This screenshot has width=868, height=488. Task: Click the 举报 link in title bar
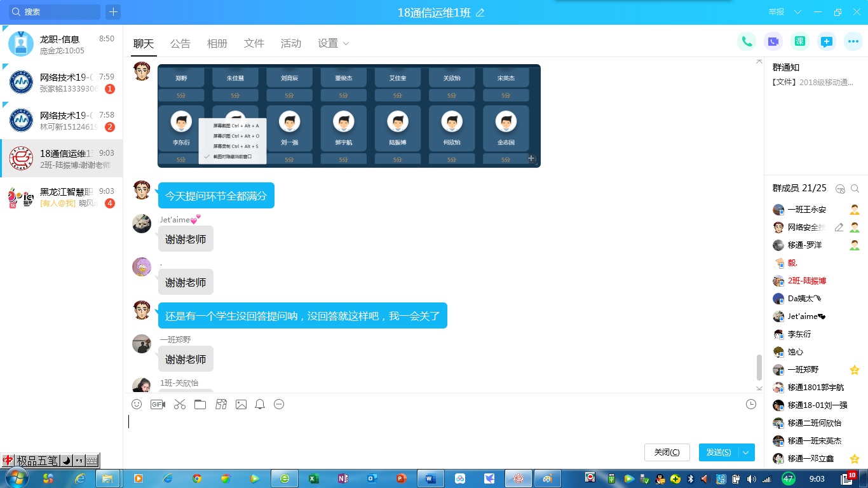776,12
